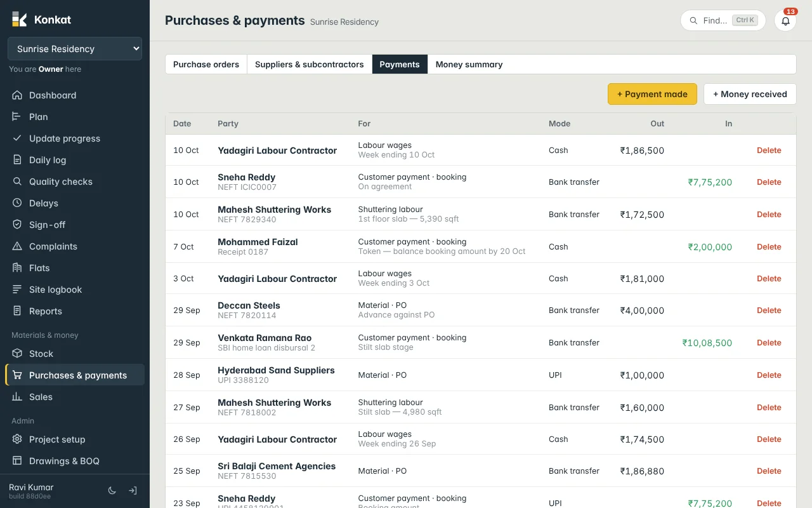
Task: Click the Konkat logo icon
Action: (x=19, y=19)
